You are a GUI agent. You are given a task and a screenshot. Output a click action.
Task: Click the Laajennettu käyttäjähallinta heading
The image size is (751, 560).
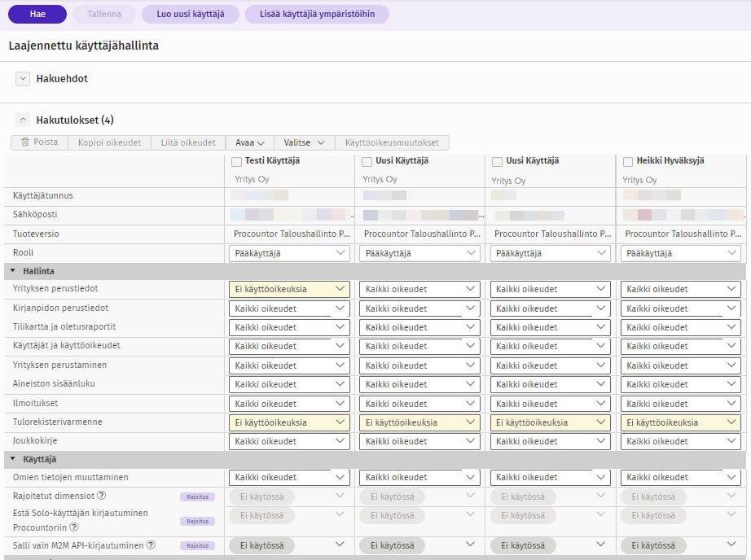point(84,46)
